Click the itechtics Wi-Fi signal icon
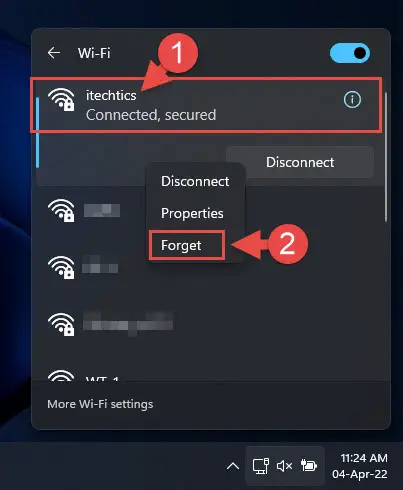This screenshot has width=403, height=490. (x=61, y=100)
